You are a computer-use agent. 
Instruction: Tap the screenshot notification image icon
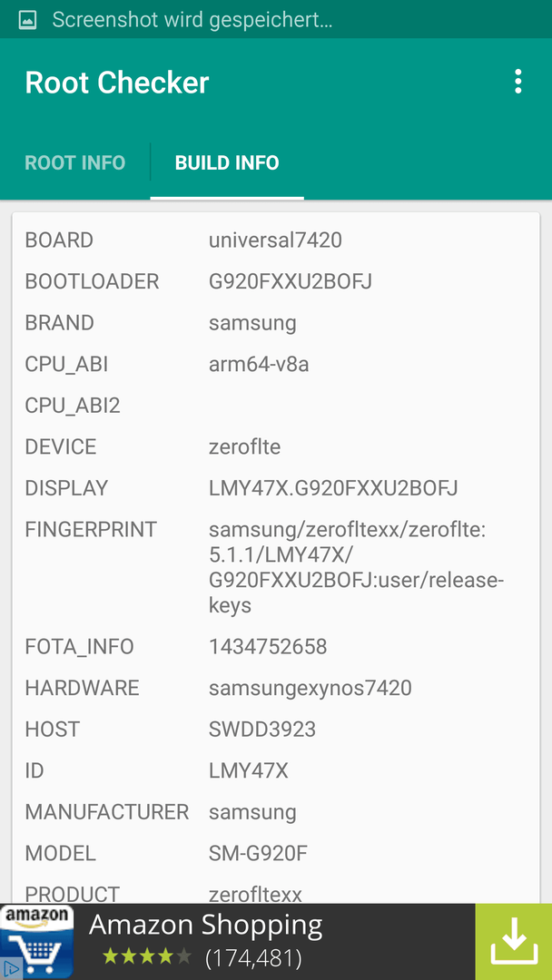(x=27, y=20)
